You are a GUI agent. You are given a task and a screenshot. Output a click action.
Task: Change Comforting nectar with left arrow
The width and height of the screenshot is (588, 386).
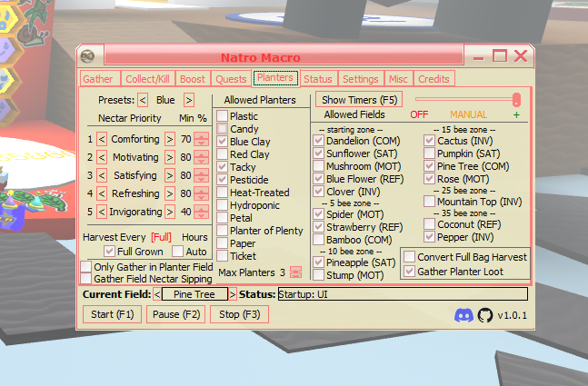click(x=102, y=139)
